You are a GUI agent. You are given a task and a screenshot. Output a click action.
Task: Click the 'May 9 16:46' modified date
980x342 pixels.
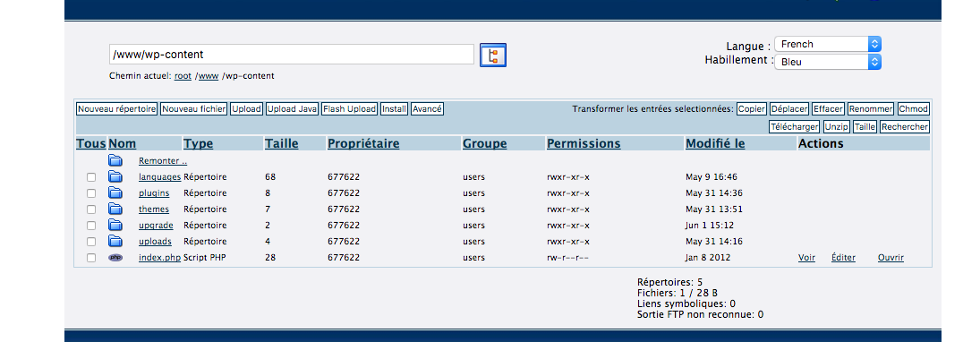(x=712, y=177)
